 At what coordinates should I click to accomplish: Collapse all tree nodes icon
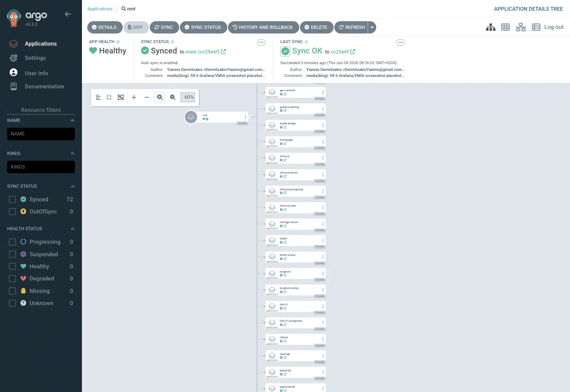tap(109, 97)
